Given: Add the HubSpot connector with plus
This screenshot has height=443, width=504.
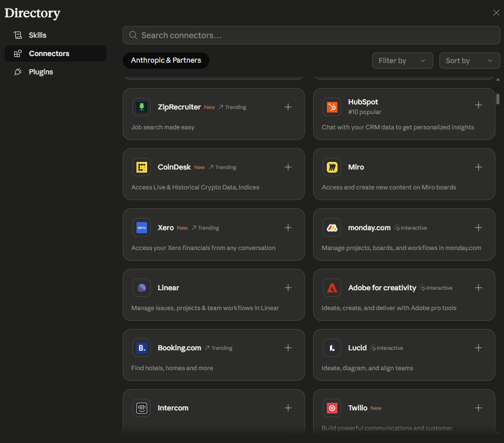Looking at the screenshot, I should (478, 105).
